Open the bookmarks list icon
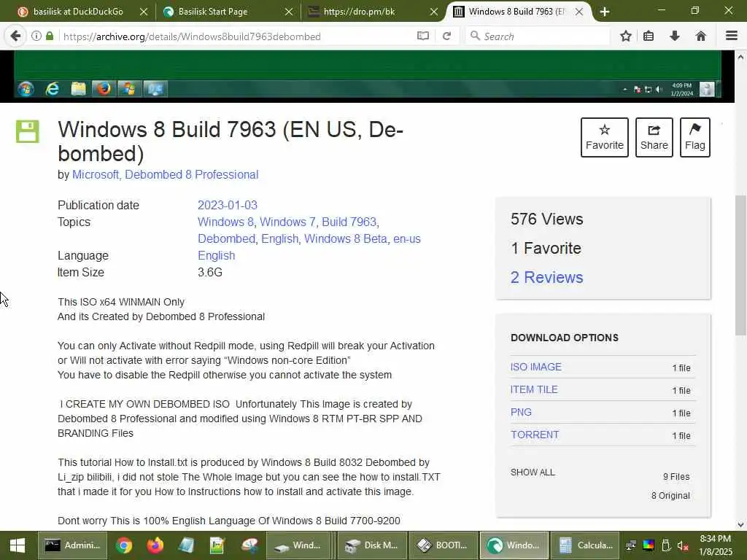747x560 pixels. 649,36
